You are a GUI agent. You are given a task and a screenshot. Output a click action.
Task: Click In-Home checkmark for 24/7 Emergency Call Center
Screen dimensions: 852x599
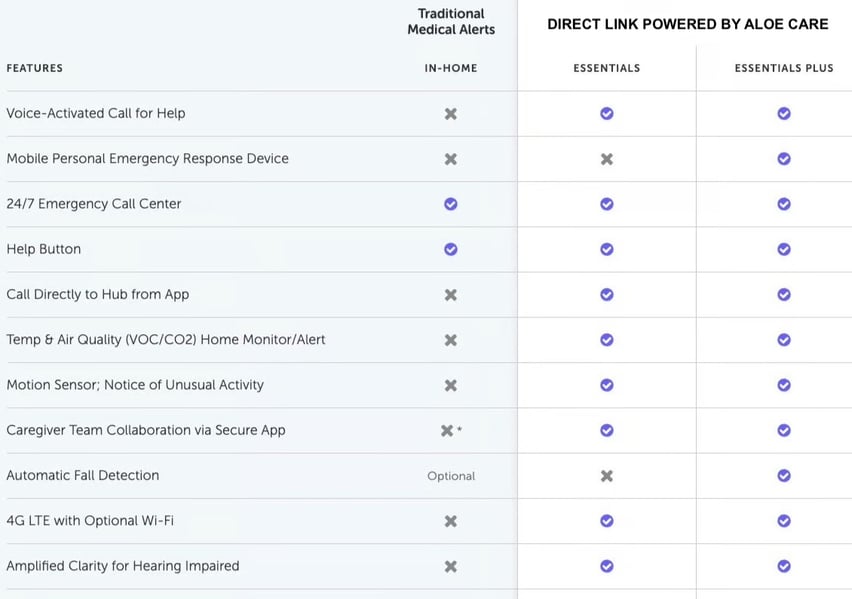point(450,204)
